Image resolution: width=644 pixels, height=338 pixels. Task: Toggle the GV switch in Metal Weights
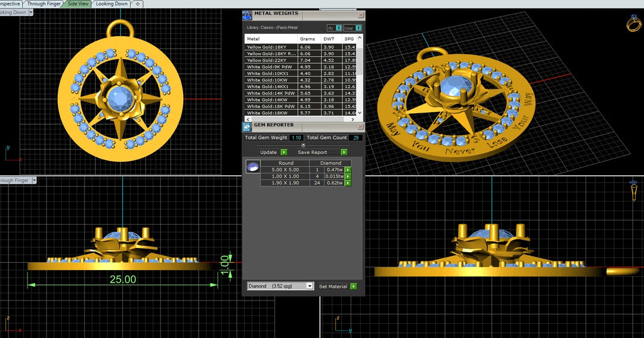pos(335,28)
